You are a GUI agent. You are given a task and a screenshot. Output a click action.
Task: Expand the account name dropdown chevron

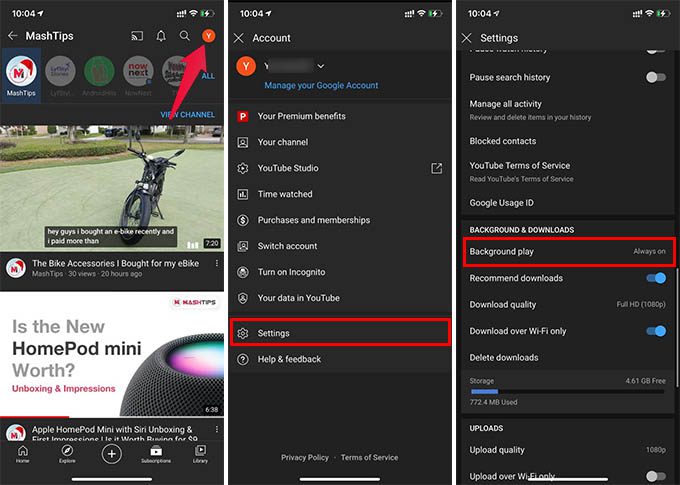coord(321,66)
